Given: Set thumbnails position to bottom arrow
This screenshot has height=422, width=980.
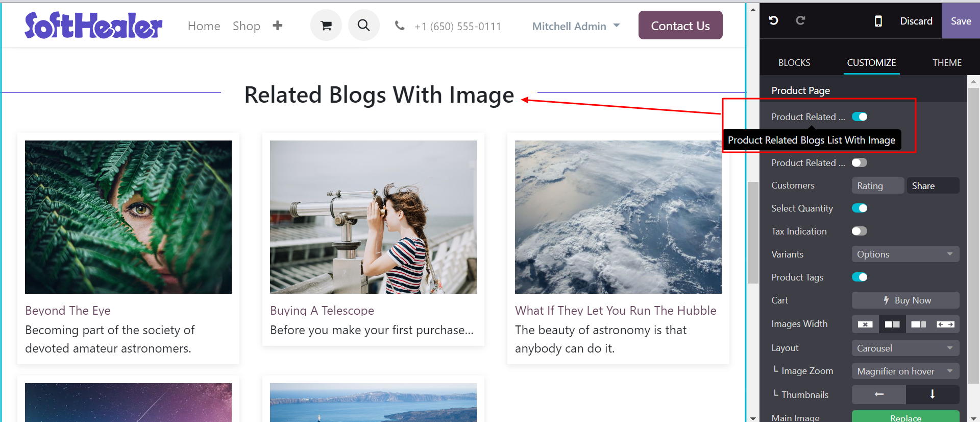Looking at the screenshot, I should [x=933, y=394].
